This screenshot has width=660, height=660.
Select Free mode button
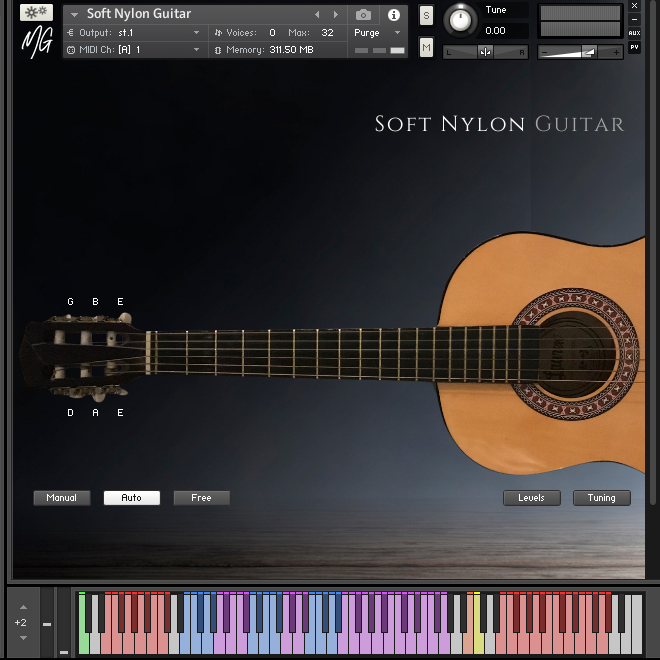[202, 498]
